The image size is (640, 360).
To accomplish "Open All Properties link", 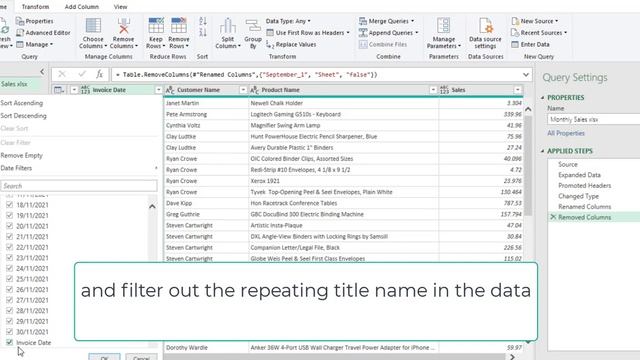I will click(x=566, y=133).
